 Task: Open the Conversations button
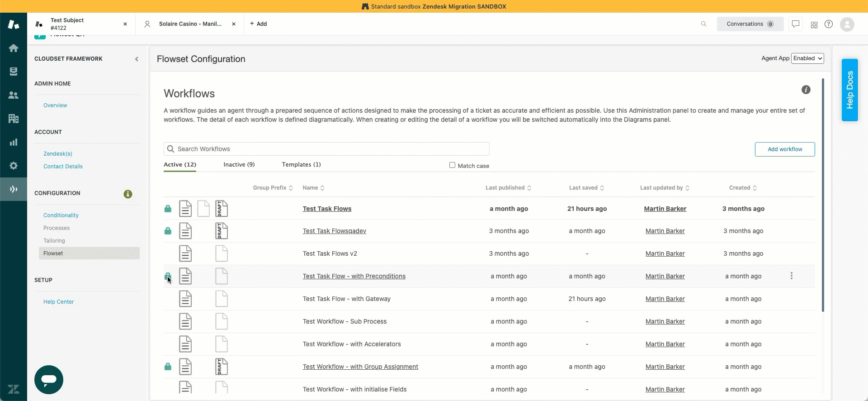tap(750, 24)
